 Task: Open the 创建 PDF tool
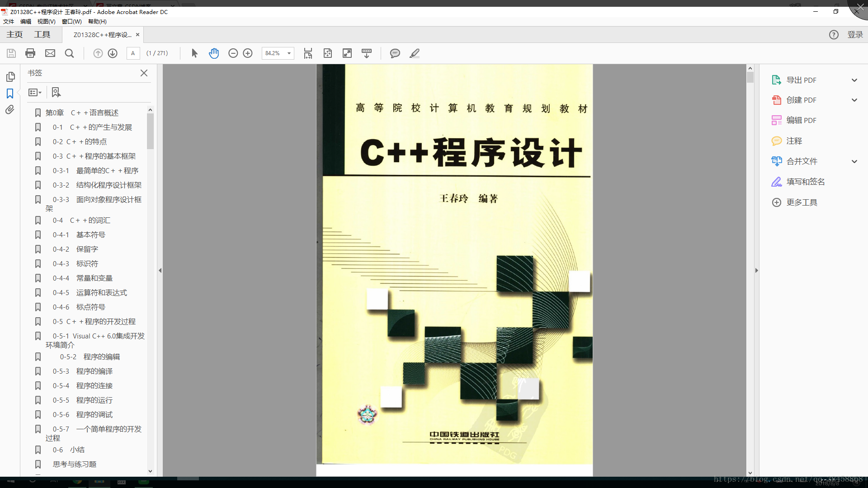tap(802, 100)
